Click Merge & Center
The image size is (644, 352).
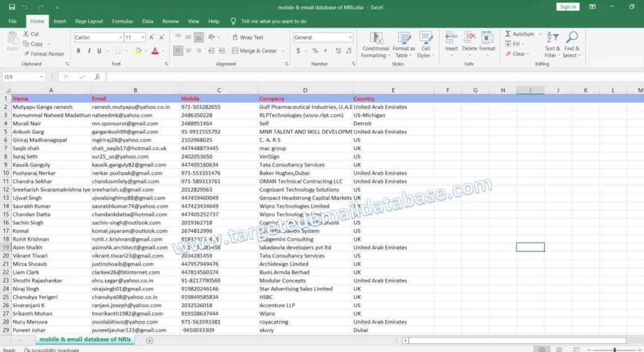(254, 51)
